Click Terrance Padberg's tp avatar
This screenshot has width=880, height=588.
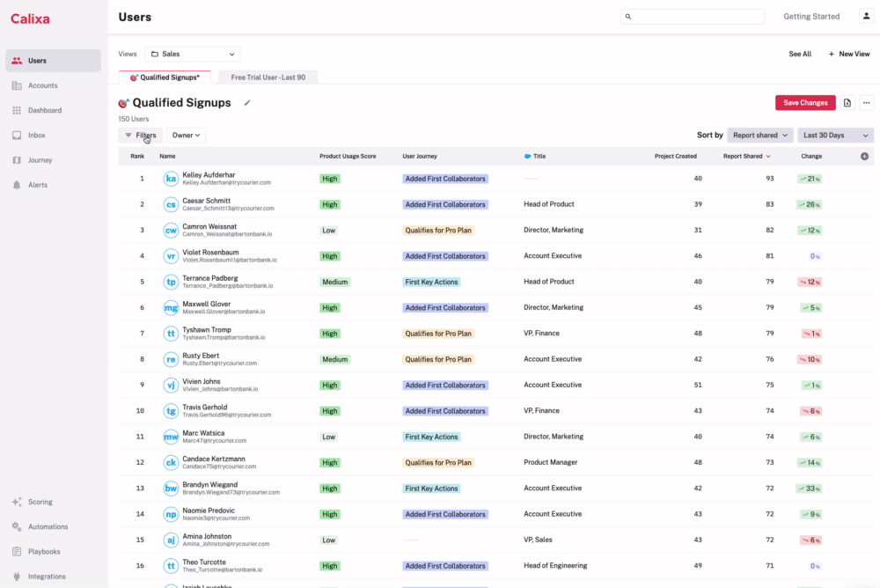(x=171, y=282)
